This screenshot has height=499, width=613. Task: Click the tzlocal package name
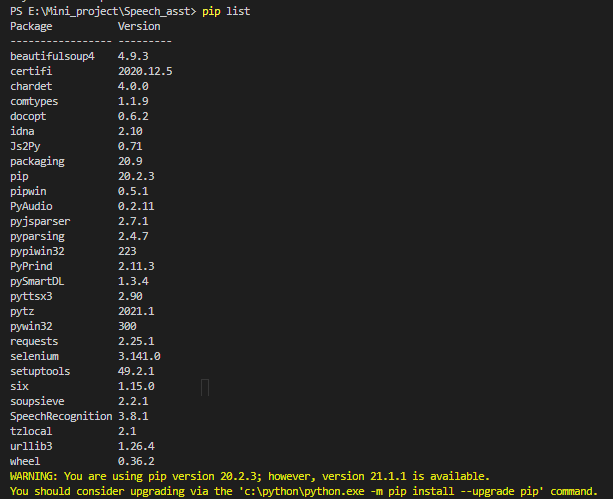click(31, 432)
